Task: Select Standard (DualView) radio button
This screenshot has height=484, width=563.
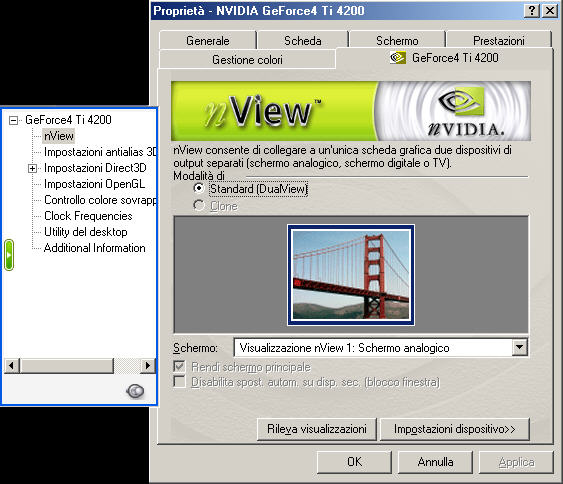Action: pos(199,189)
